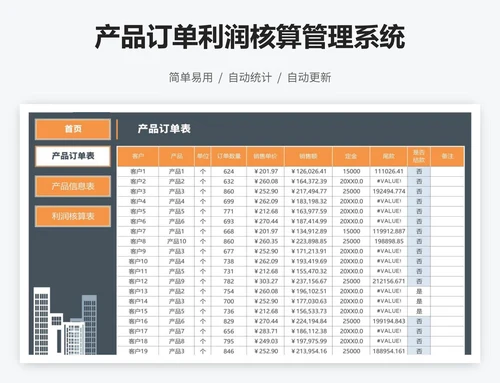The width and height of the screenshot is (500, 383).
Task: Go to the 首页 navigation button
Action: (x=73, y=129)
